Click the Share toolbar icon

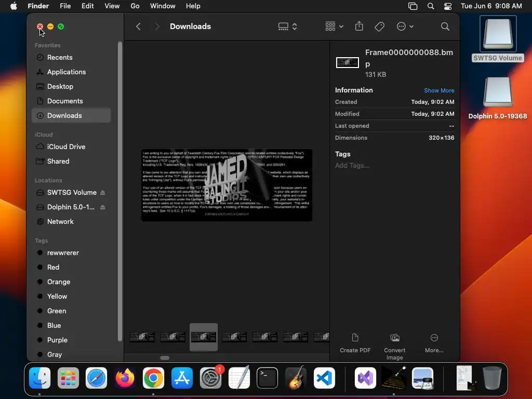tap(359, 26)
